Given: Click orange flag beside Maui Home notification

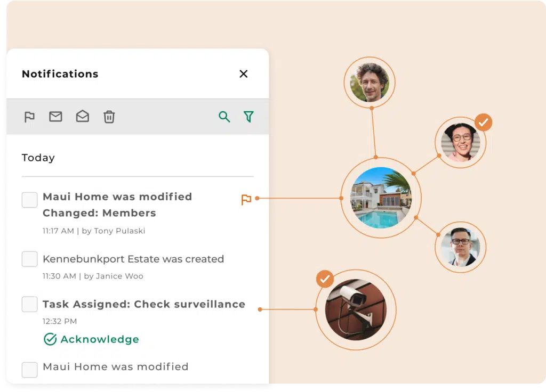Looking at the screenshot, I should pyautogui.click(x=246, y=200).
